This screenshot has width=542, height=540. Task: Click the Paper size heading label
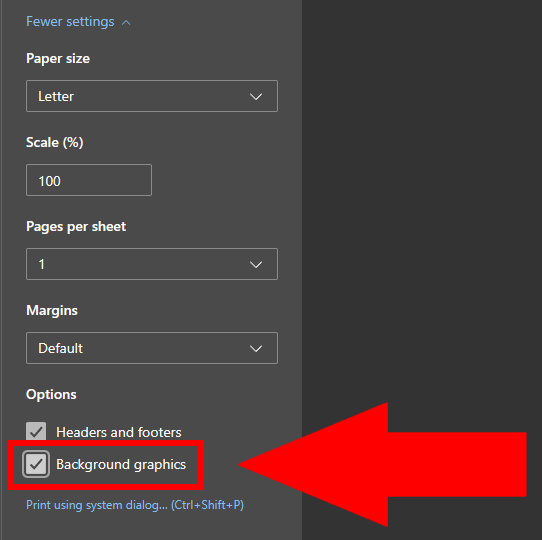tap(58, 59)
